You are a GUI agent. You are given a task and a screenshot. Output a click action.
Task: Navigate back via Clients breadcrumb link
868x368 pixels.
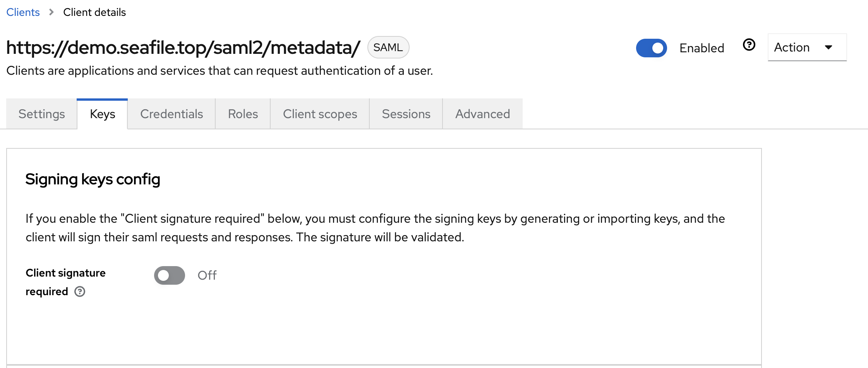point(23,12)
